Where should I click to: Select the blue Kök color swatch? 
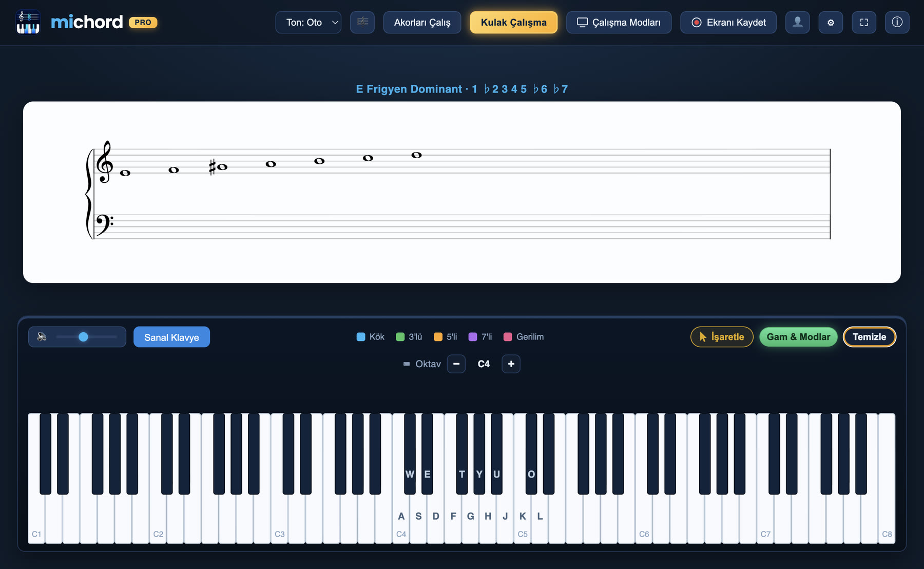pyautogui.click(x=361, y=337)
